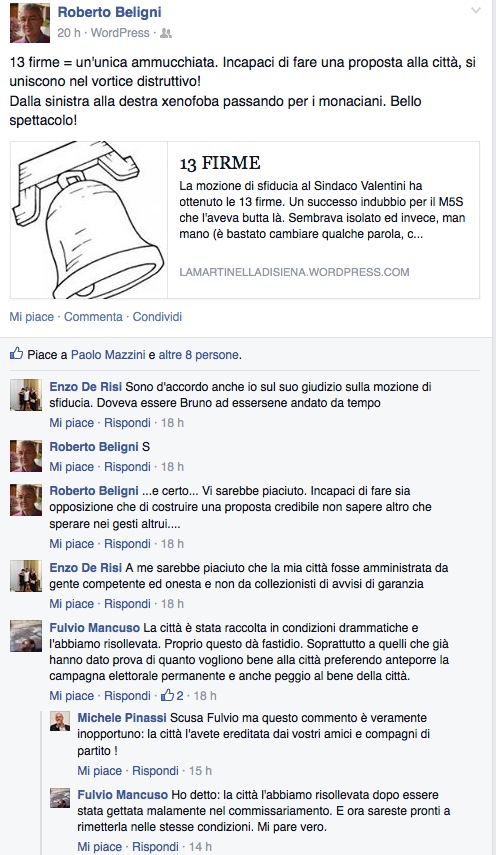Click Michele Pinassi's small avatar

(60, 721)
